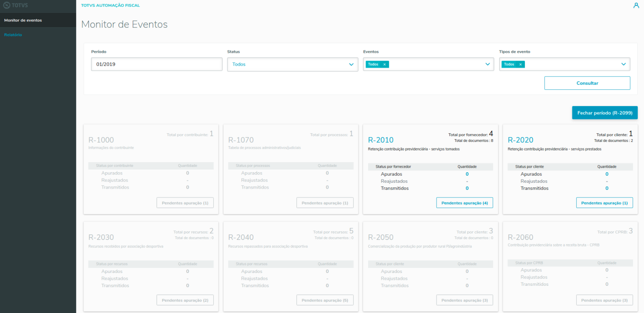Click Total de documentos : 2 text
This screenshot has height=313, width=644.
[613, 141]
